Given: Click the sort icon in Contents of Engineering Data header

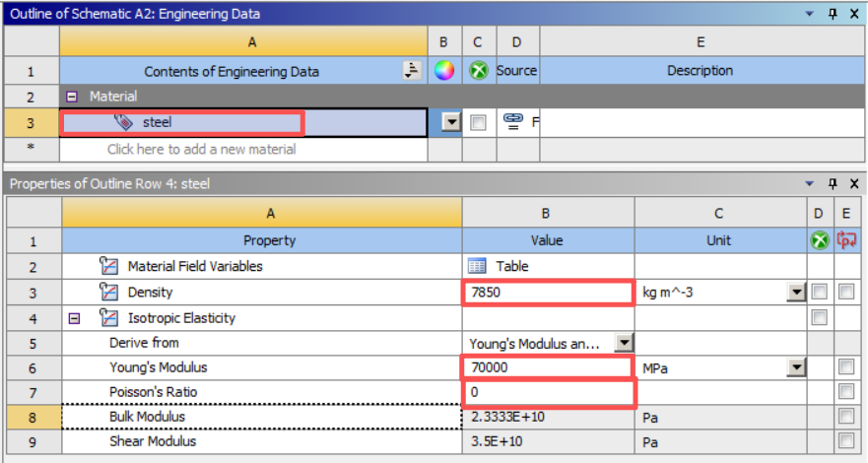Looking at the screenshot, I should tap(412, 70).
